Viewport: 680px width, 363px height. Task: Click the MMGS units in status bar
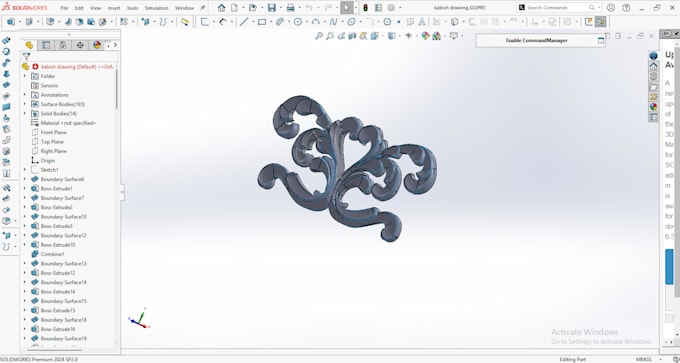(644, 360)
